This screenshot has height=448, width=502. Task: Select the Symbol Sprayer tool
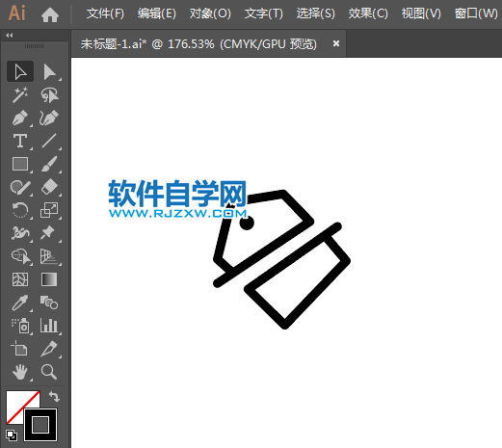coord(20,326)
